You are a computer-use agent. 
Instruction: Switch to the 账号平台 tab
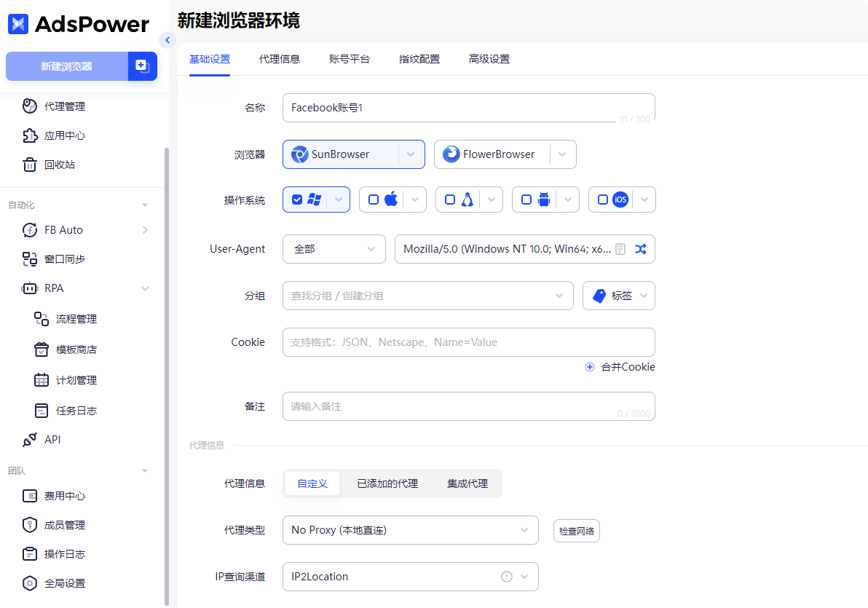350,59
